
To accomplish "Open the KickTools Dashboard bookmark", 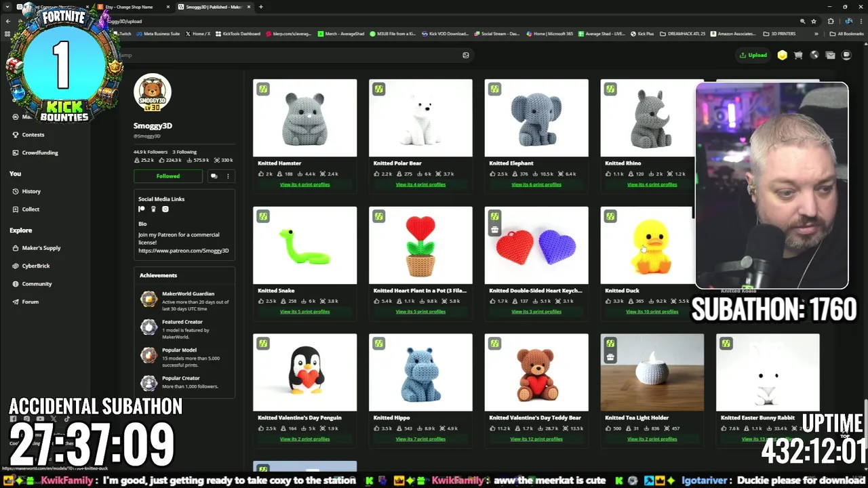I will [237, 34].
